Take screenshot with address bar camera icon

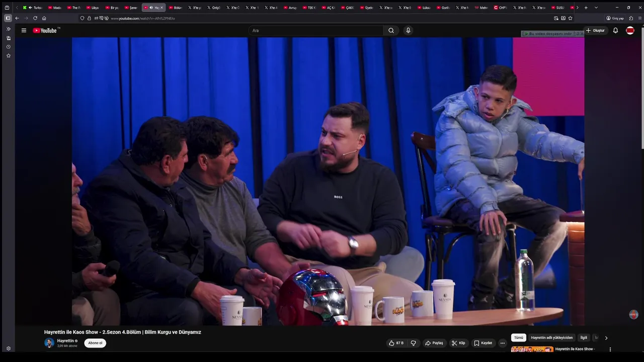556,18
